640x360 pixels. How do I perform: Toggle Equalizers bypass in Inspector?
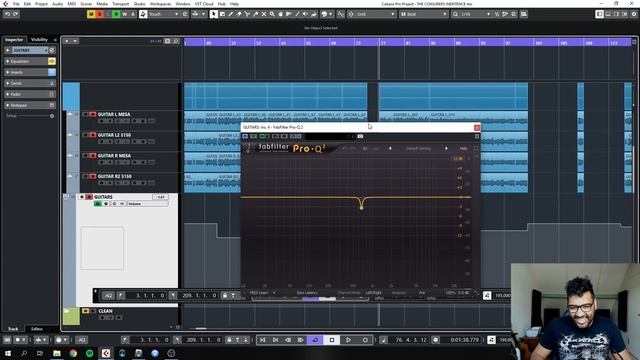click(x=51, y=61)
